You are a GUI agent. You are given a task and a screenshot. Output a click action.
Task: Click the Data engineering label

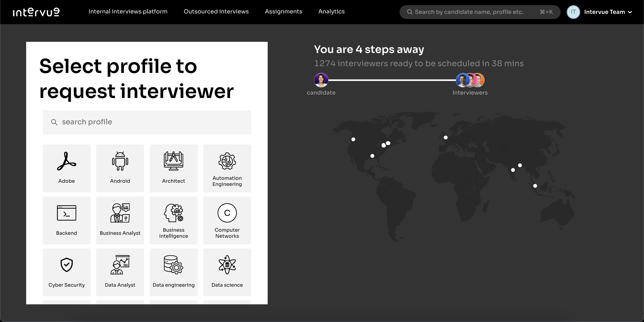pos(174,285)
